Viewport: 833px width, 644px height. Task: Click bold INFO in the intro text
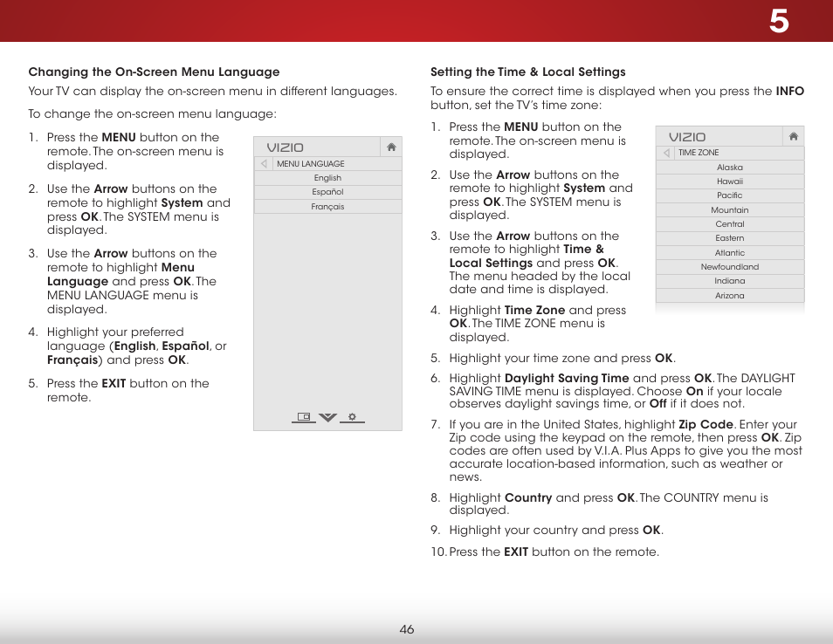pyautogui.click(x=790, y=91)
